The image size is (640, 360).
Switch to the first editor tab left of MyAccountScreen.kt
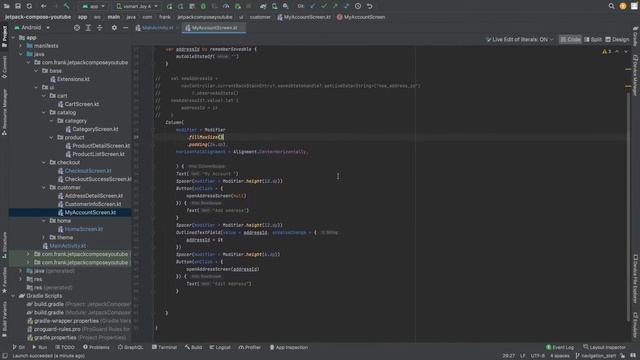[x=157, y=28]
